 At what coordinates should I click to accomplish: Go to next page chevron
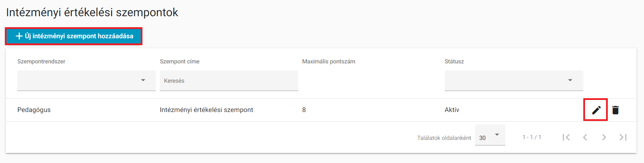tap(604, 137)
